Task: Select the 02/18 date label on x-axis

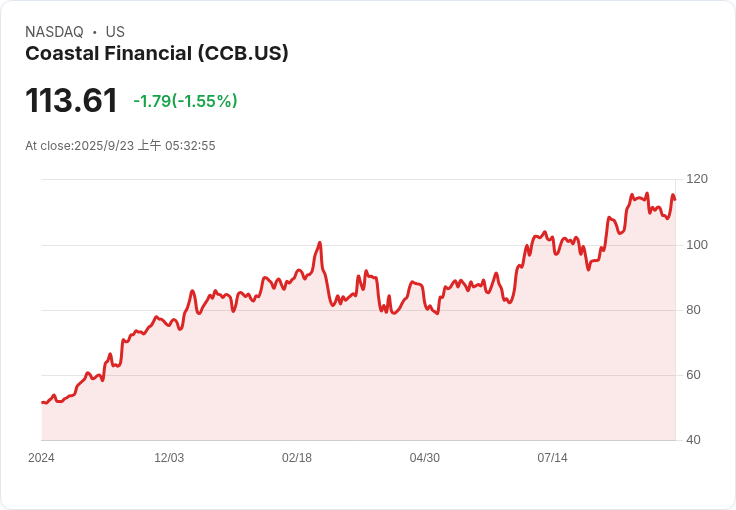Action: click(x=297, y=458)
